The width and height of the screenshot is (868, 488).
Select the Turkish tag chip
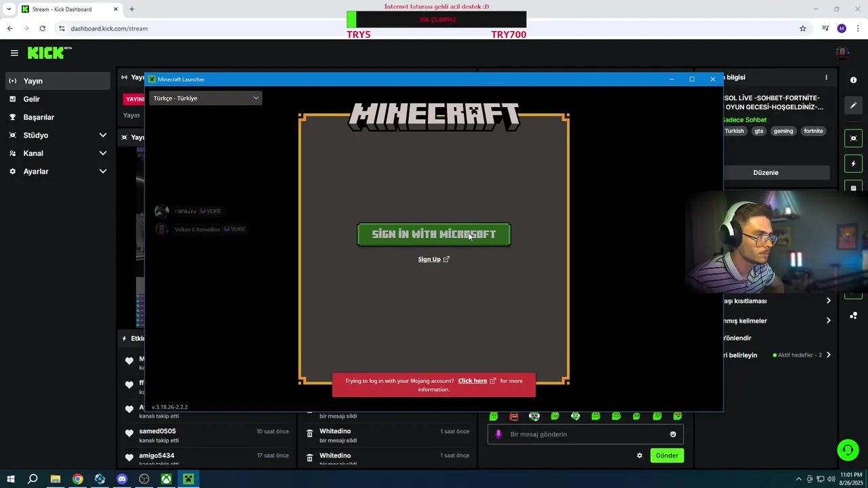[x=734, y=131]
